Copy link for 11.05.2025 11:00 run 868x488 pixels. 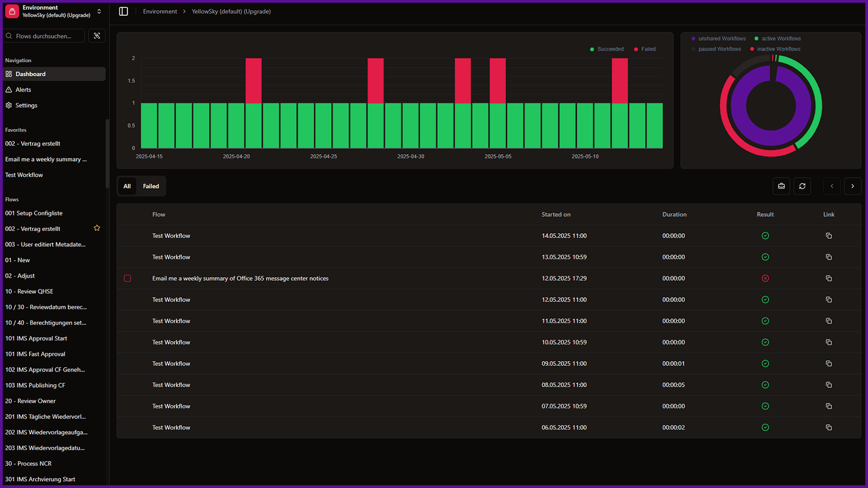point(828,321)
